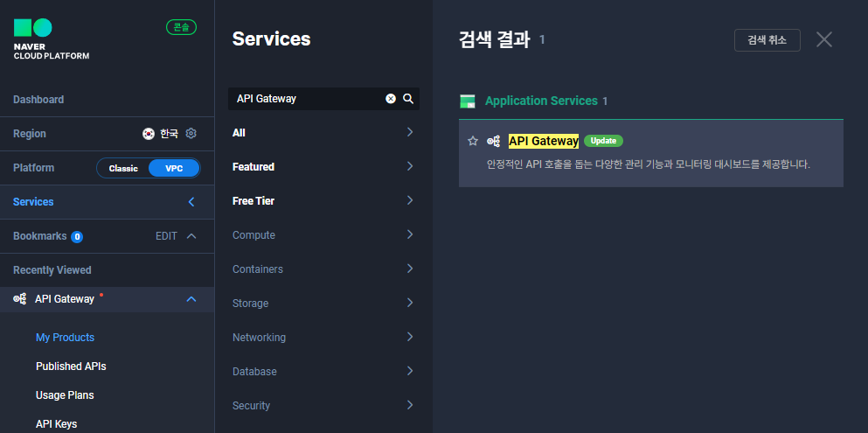
Task: Open the highlighted API Gateway result link
Action: 544,141
